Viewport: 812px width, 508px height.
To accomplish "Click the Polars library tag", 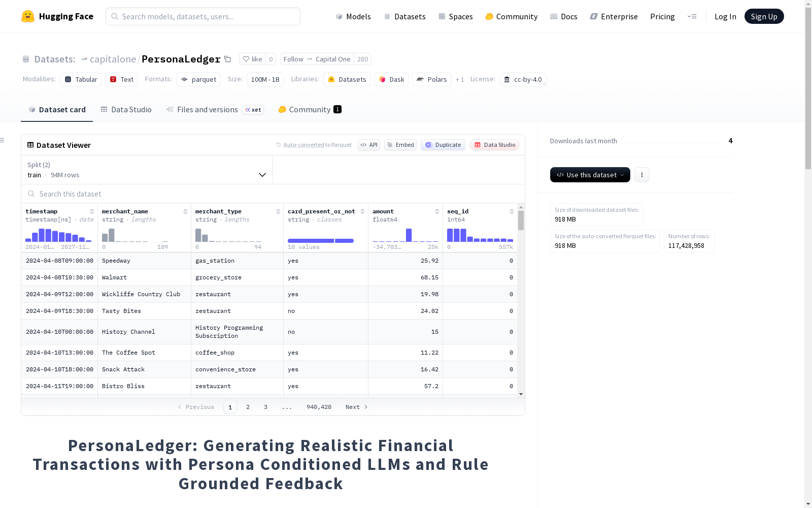I will point(432,79).
